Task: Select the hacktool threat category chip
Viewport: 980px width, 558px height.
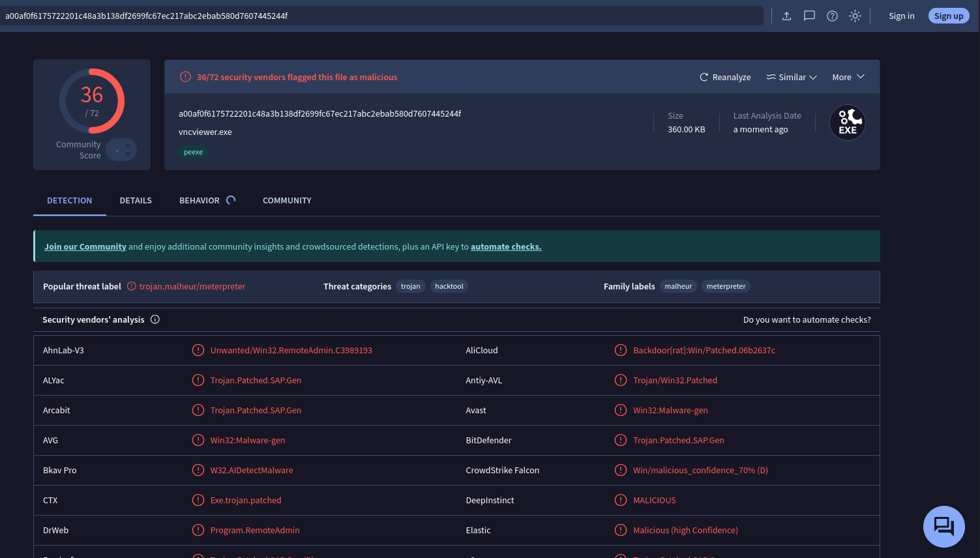Action: pyautogui.click(x=449, y=286)
